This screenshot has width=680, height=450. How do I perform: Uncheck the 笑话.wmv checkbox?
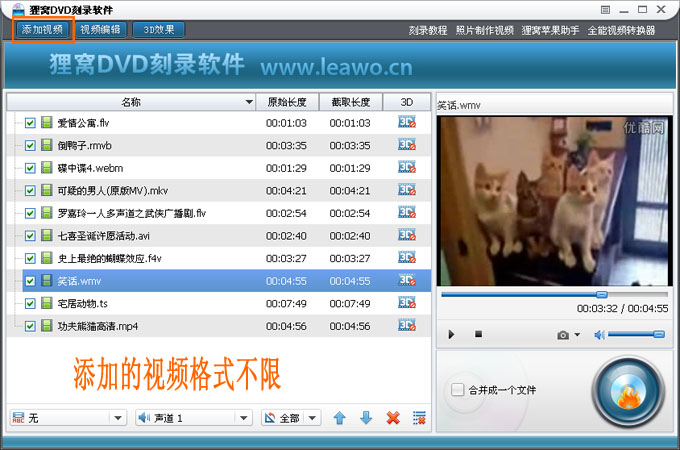coord(30,281)
